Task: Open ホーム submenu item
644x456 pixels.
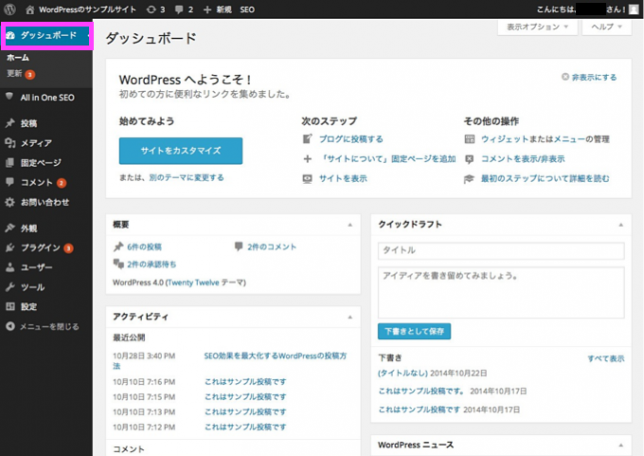Action: pos(18,58)
